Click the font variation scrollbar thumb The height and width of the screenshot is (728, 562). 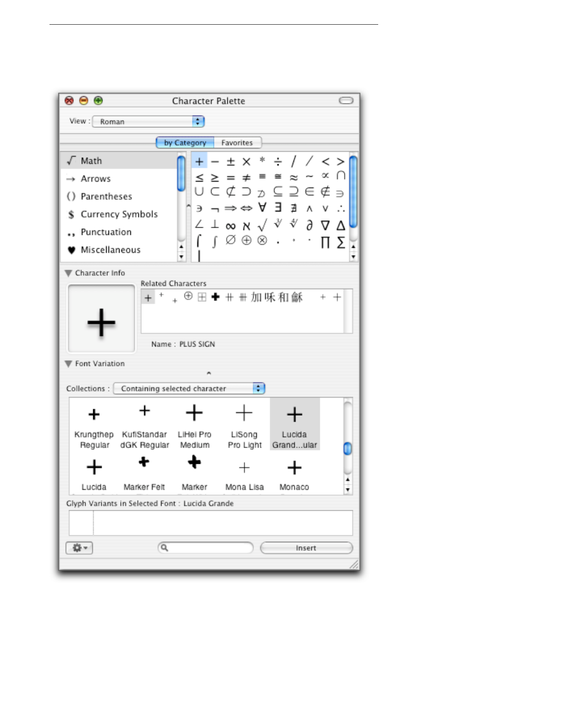(x=348, y=449)
